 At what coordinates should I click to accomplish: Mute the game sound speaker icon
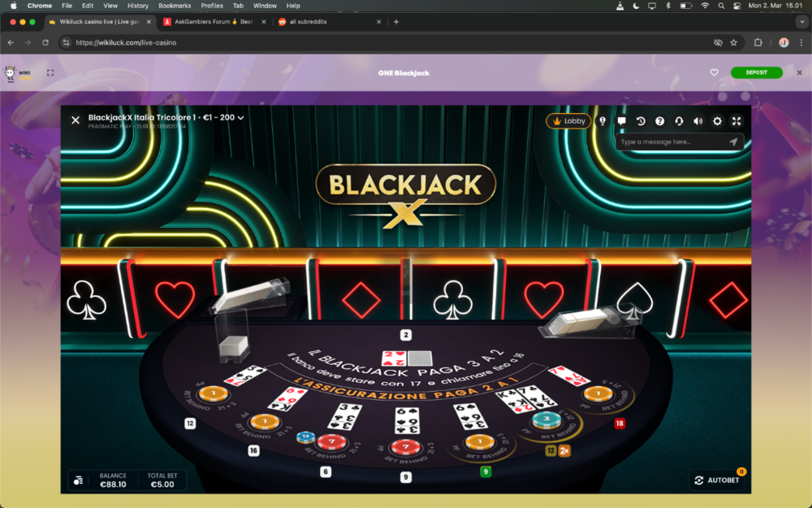click(698, 121)
